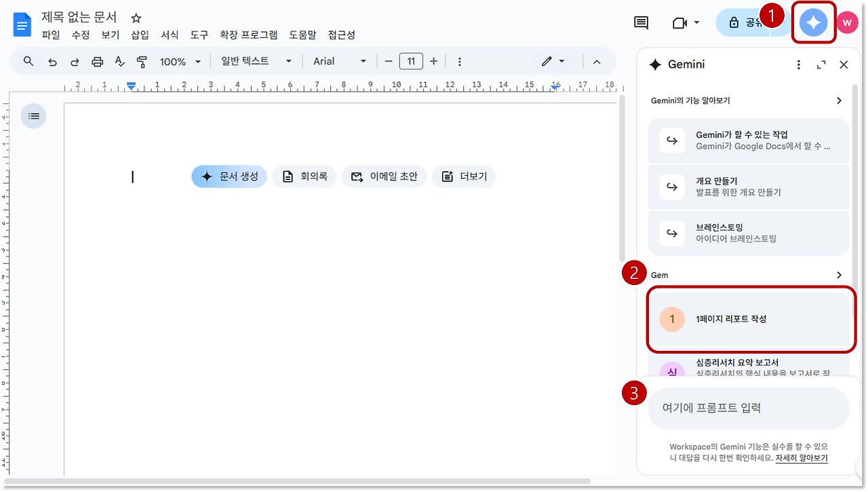This screenshot has width=868, height=492.
Task: Open the 수정 menu
Action: pos(81,35)
